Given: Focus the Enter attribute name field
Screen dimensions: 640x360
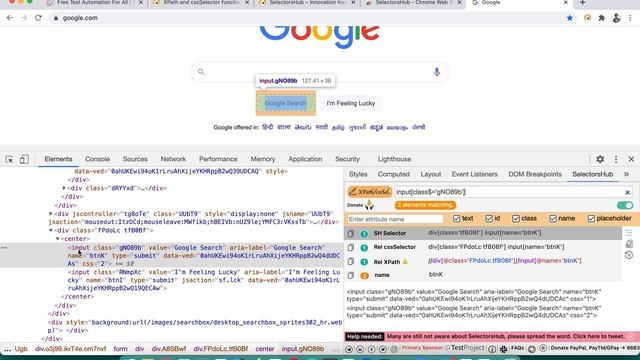Looking at the screenshot, I should click(395, 219).
